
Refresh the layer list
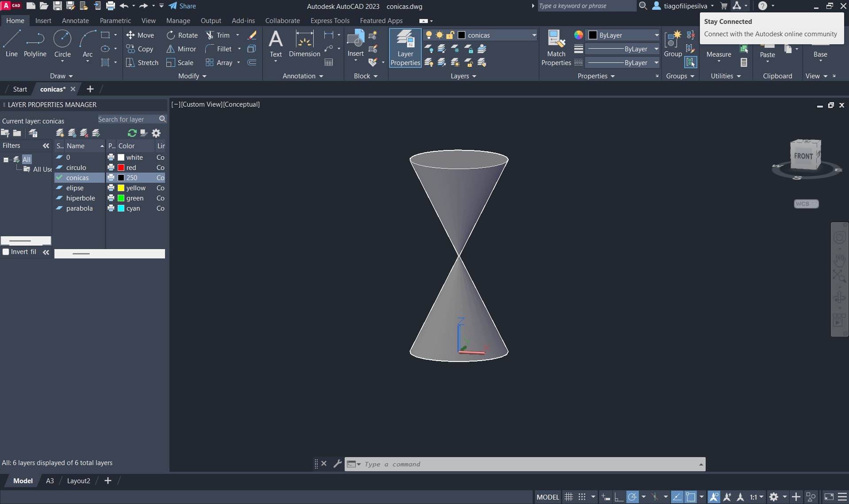(132, 133)
